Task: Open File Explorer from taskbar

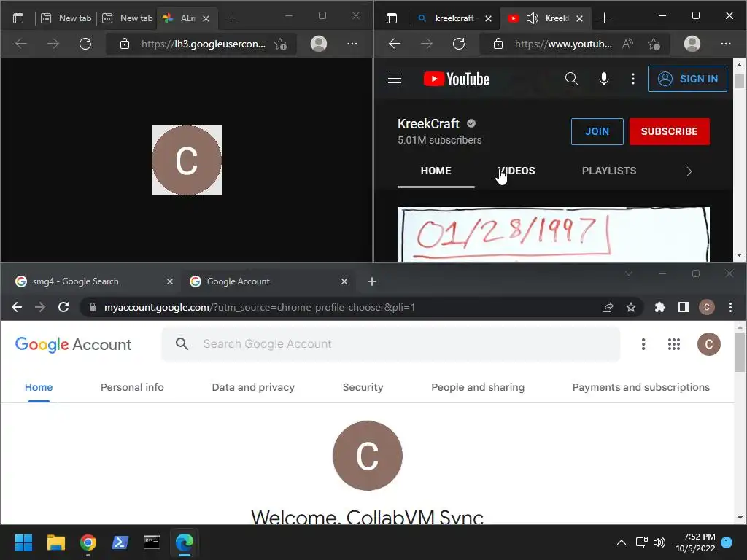Action: pos(55,542)
